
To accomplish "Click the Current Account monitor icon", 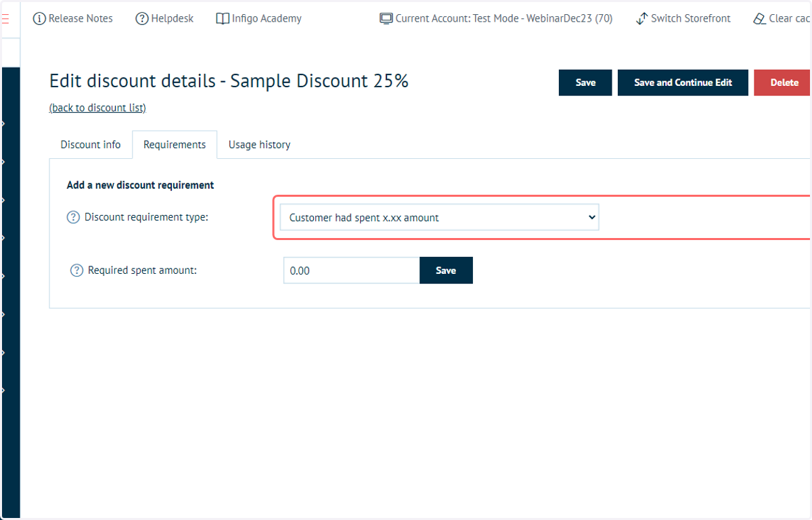I will click(386, 18).
